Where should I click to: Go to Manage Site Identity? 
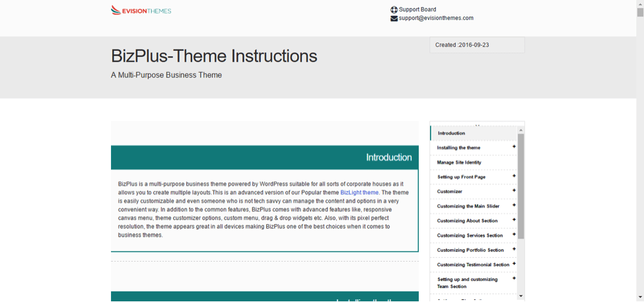pyautogui.click(x=459, y=163)
